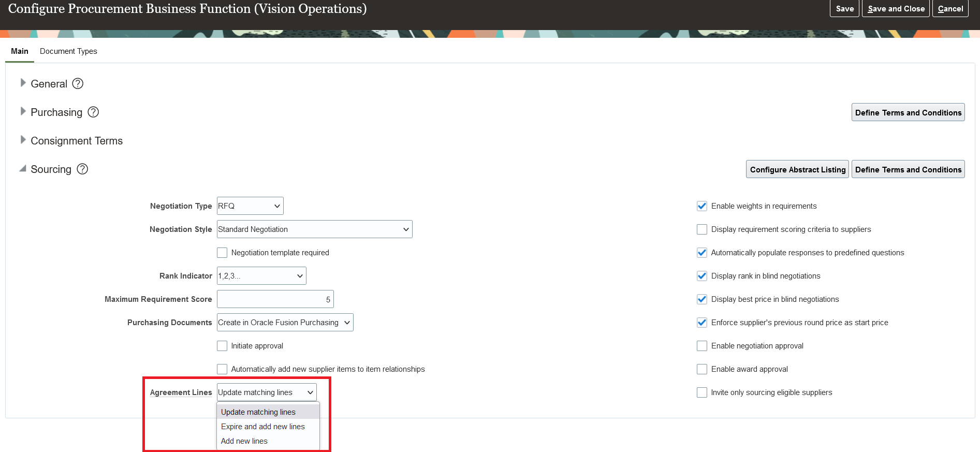Viewport: 980px width, 452px height.
Task: Switch to the Main tab
Action: (20, 51)
